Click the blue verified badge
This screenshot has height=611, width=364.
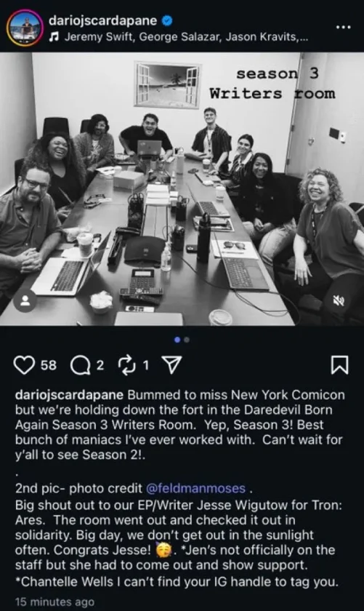[x=166, y=20]
